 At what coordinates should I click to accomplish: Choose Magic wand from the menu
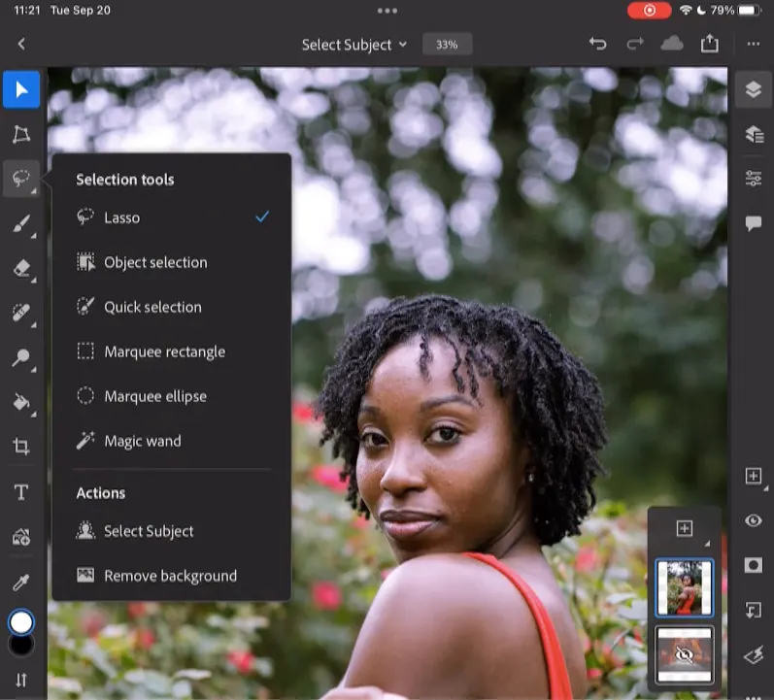point(142,441)
